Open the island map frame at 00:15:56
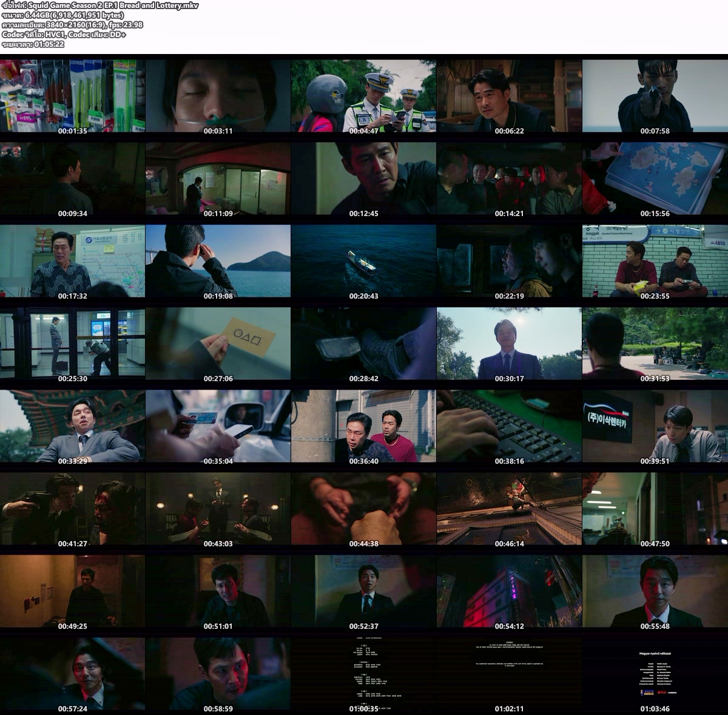Image resolution: width=728 pixels, height=715 pixels. 655,178
